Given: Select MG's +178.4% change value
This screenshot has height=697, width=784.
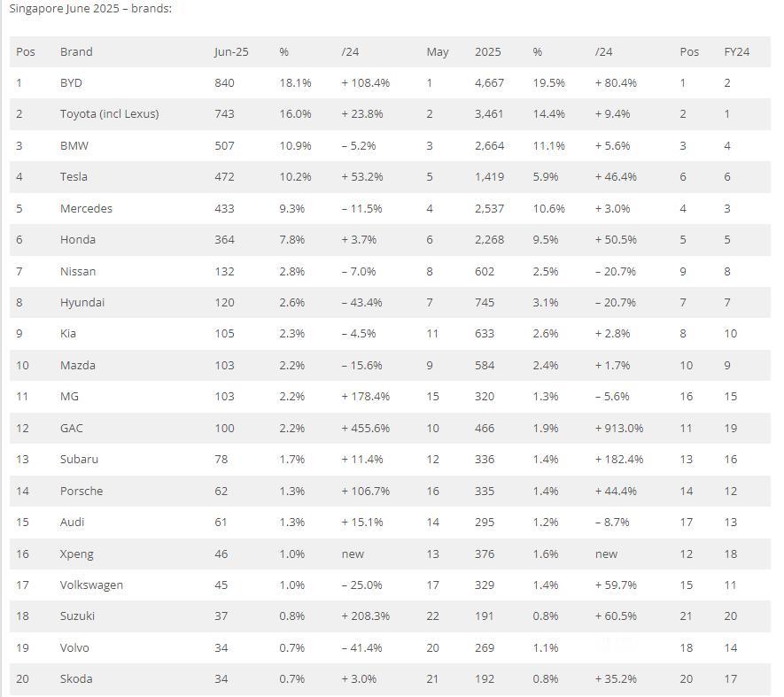Looking at the screenshot, I should point(366,397).
